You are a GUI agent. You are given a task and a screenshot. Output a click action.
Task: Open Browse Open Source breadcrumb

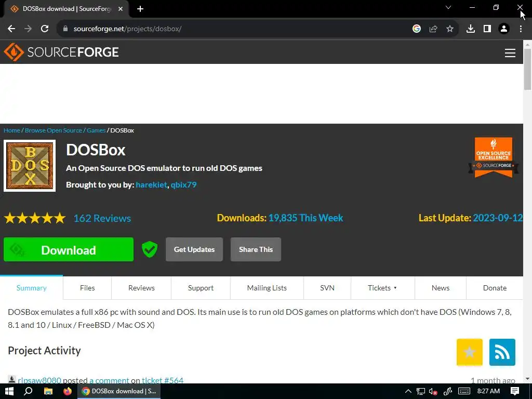(x=54, y=130)
